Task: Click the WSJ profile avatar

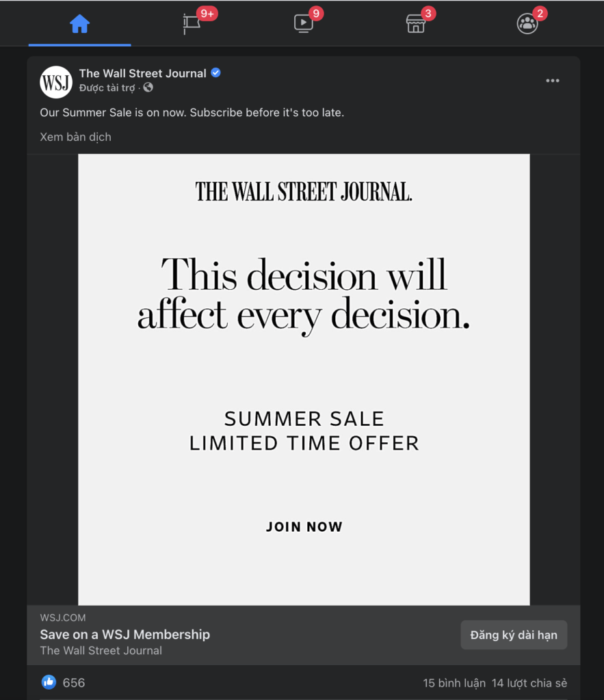Action: (x=56, y=82)
